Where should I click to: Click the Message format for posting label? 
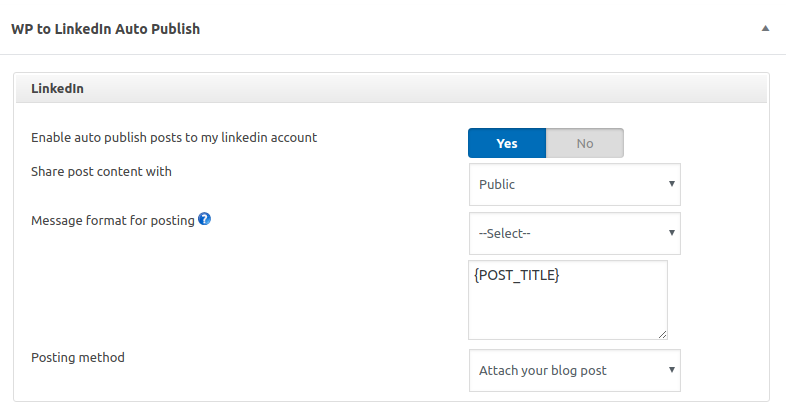click(x=112, y=220)
